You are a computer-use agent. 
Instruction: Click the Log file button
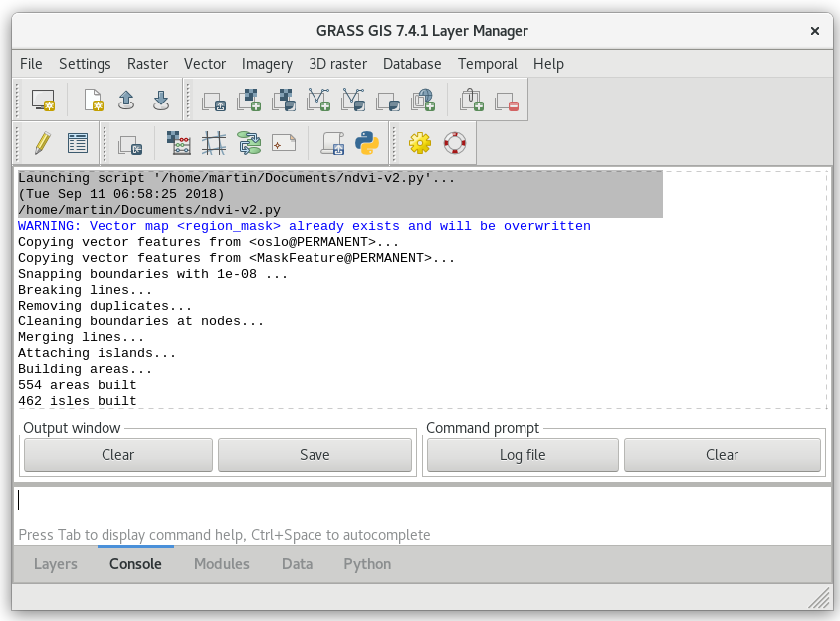tap(523, 455)
